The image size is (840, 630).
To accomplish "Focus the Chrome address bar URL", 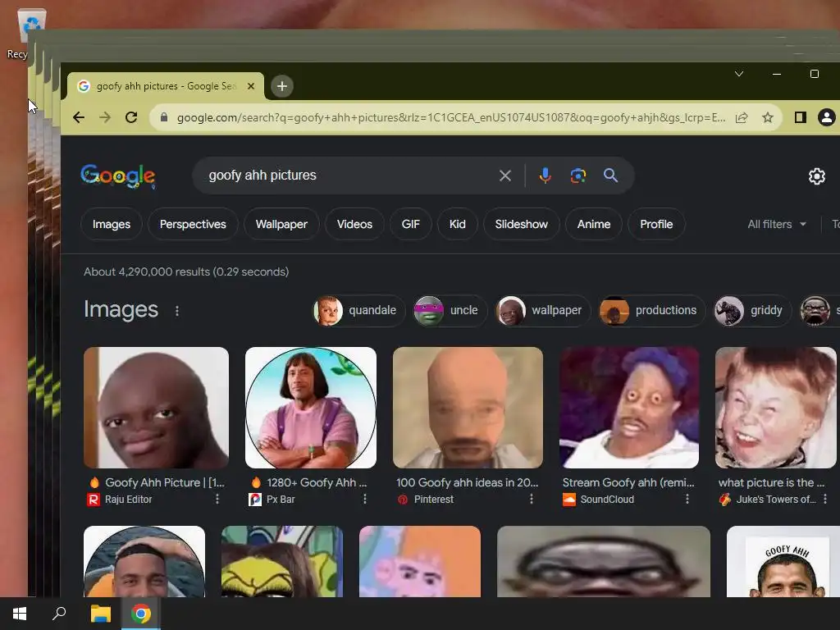I will coord(451,117).
